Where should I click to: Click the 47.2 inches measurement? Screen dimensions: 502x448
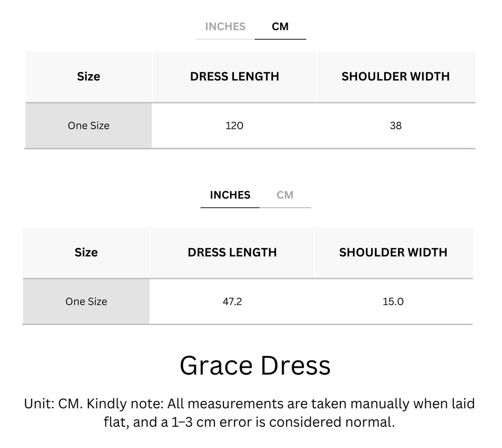coord(232,302)
